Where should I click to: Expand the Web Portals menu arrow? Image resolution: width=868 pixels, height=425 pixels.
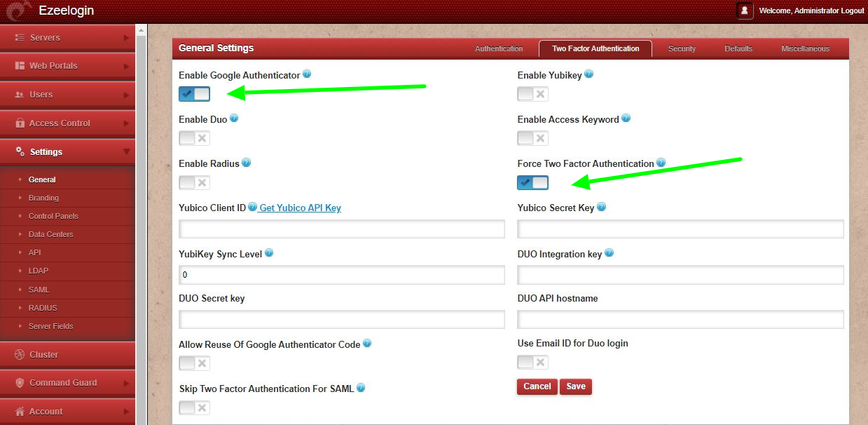(126, 66)
